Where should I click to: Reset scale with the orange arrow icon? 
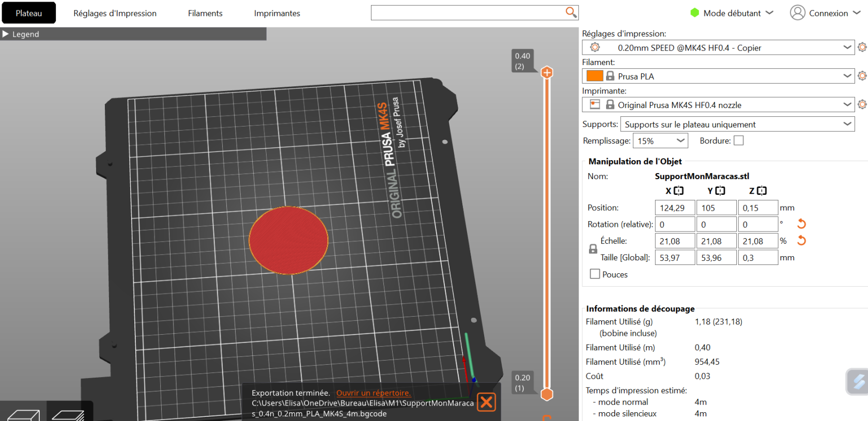(801, 240)
